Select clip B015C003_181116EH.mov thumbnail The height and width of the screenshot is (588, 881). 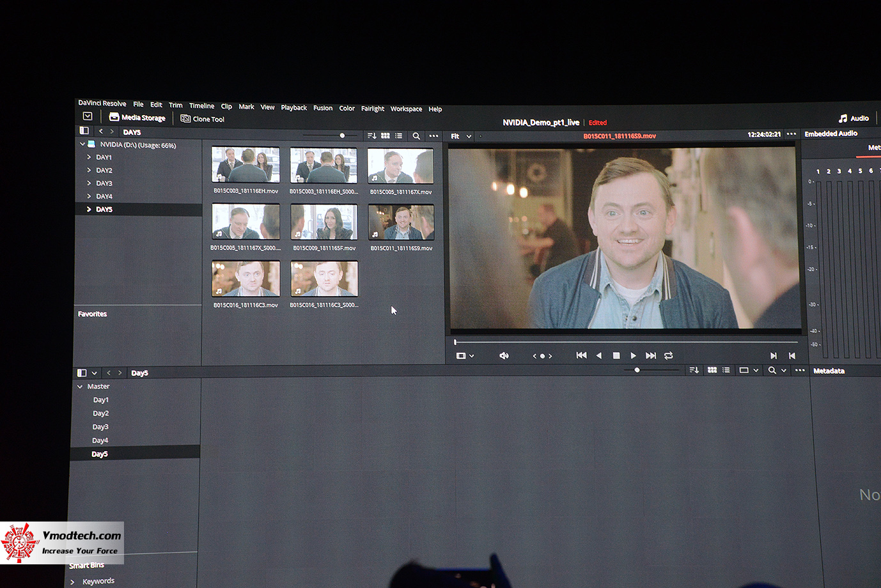(x=246, y=165)
